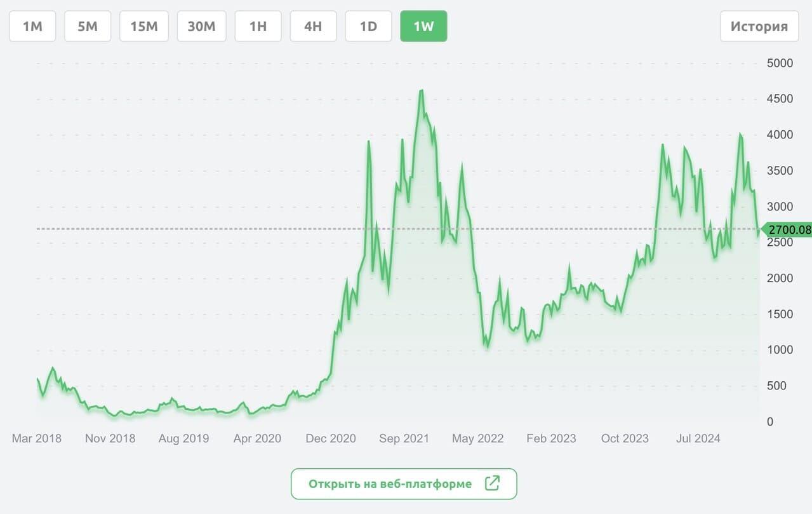Click the green 2700.08 price tag

[788, 230]
